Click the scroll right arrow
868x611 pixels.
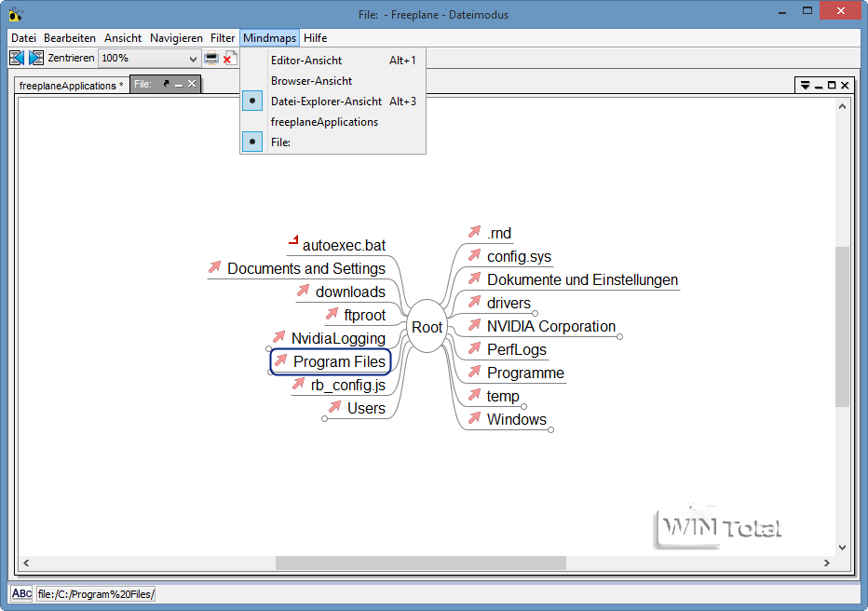click(x=826, y=563)
